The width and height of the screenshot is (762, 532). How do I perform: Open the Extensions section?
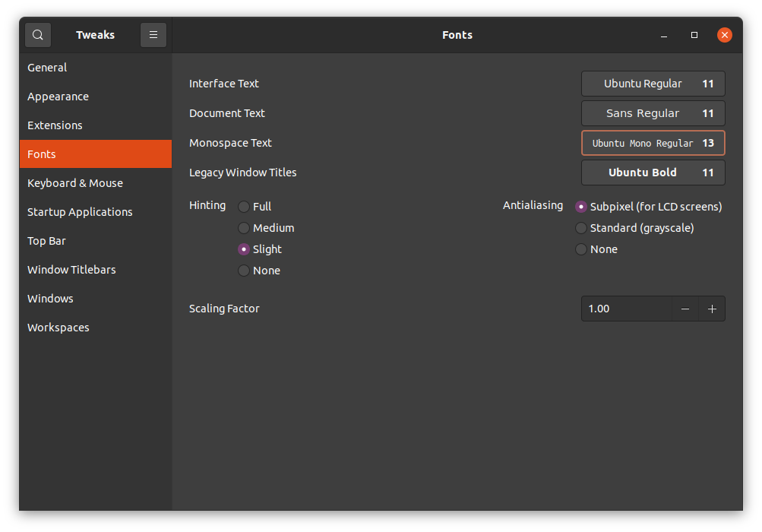click(x=96, y=125)
